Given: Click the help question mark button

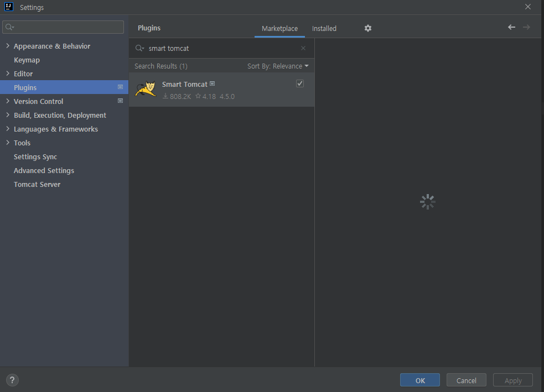Looking at the screenshot, I should pos(12,380).
